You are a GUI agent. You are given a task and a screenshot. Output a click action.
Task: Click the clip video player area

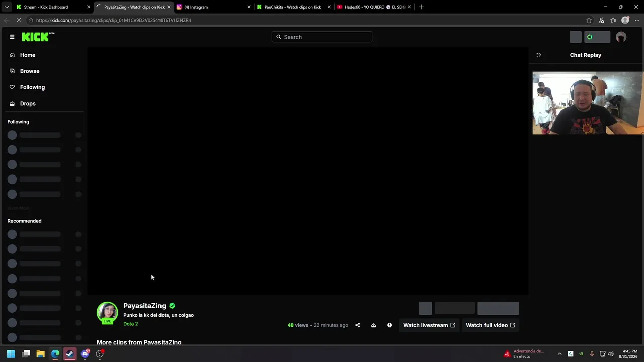[x=307, y=171]
